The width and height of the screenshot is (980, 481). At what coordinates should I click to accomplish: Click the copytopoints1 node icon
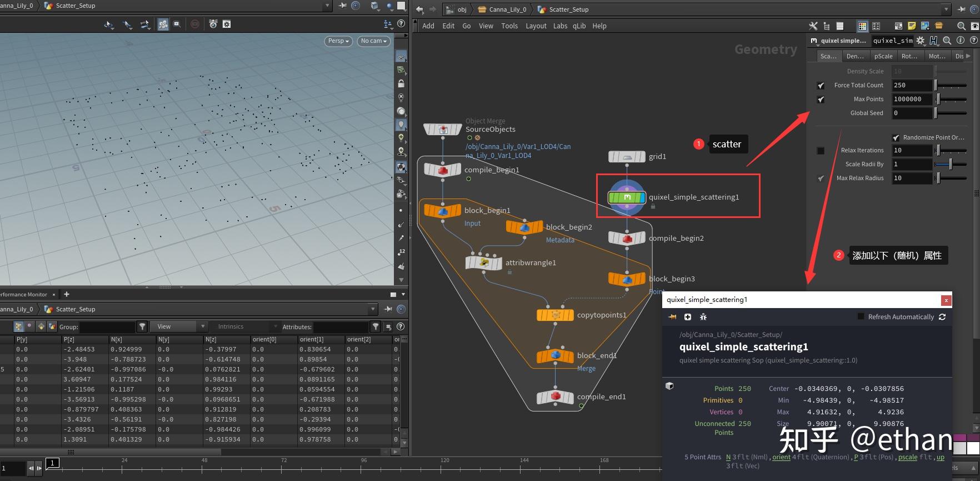pos(554,315)
